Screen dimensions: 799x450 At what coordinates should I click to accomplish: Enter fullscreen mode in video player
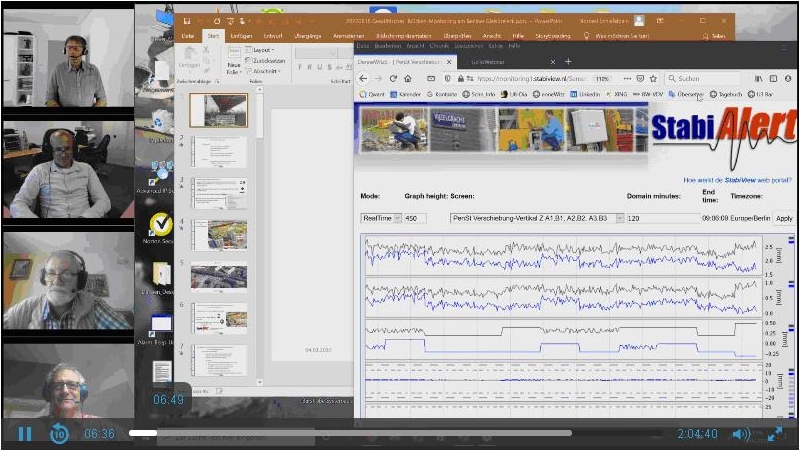pos(775,434)
